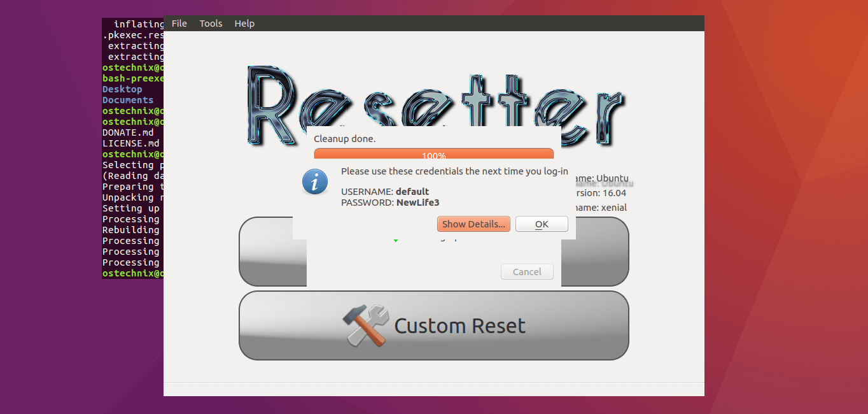Viewport: 868px width, 414px height.
Task: Click Show Details... to expand dialog information
Action: [473, 224]
